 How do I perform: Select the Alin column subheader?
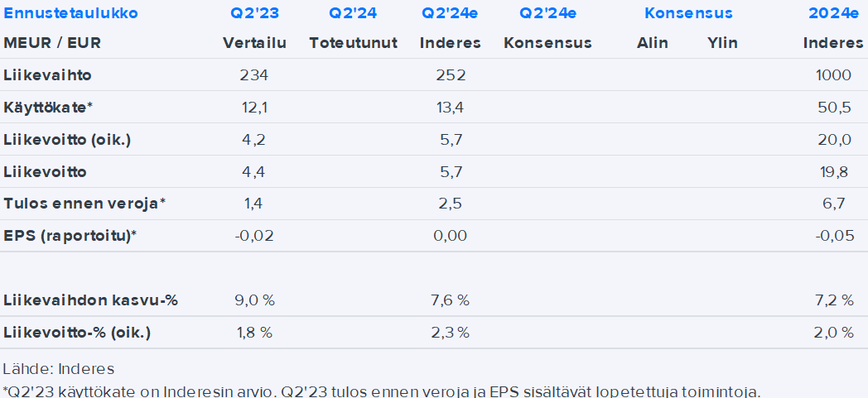[x=653, y=43]
